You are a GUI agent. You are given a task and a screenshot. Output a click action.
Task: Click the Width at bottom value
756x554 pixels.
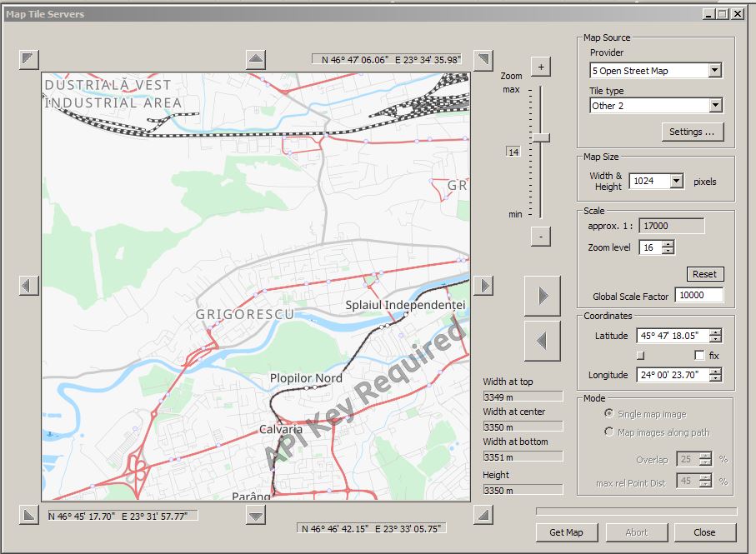pos(523,457)
